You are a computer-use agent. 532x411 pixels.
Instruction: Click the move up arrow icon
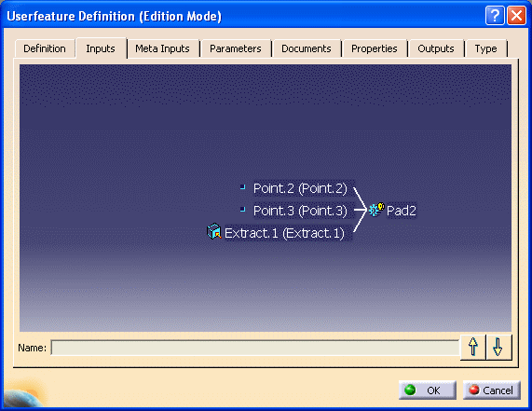tap(473, 347)
